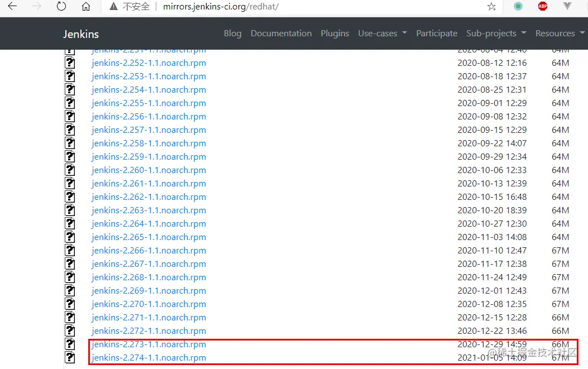The image size is (588, 369).
Task: Click the 不安全 security label
Action: pyautogui.click(x=136, y=6)
